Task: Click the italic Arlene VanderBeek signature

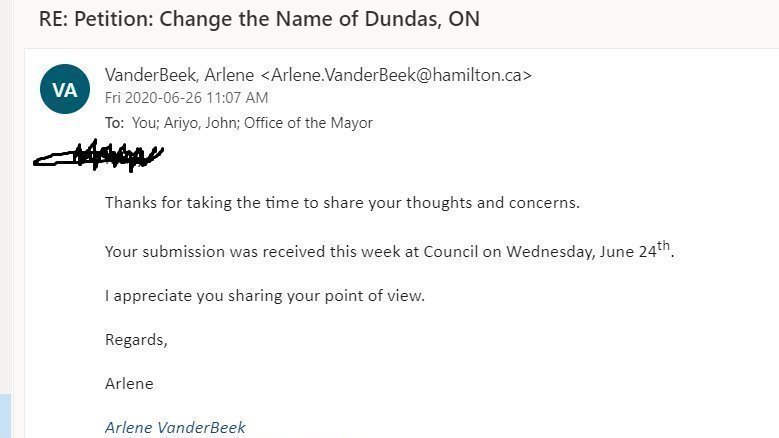Action: click(x=175, y=428)
